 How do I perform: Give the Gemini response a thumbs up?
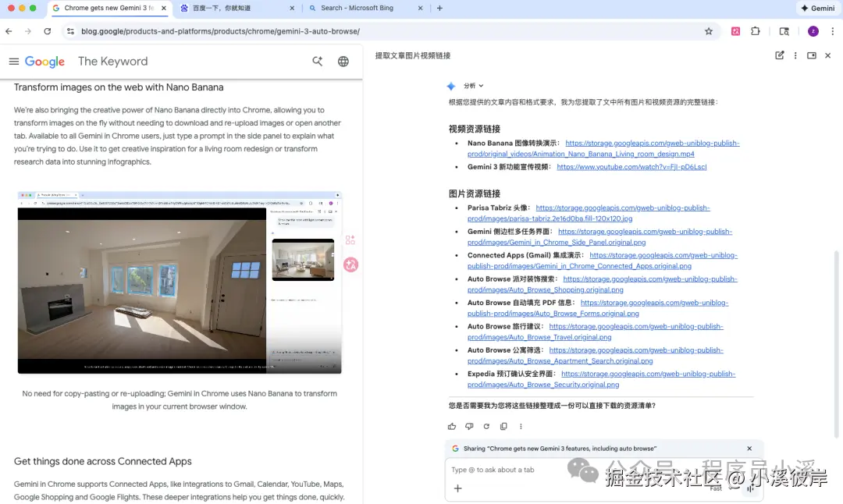point(451,426)
